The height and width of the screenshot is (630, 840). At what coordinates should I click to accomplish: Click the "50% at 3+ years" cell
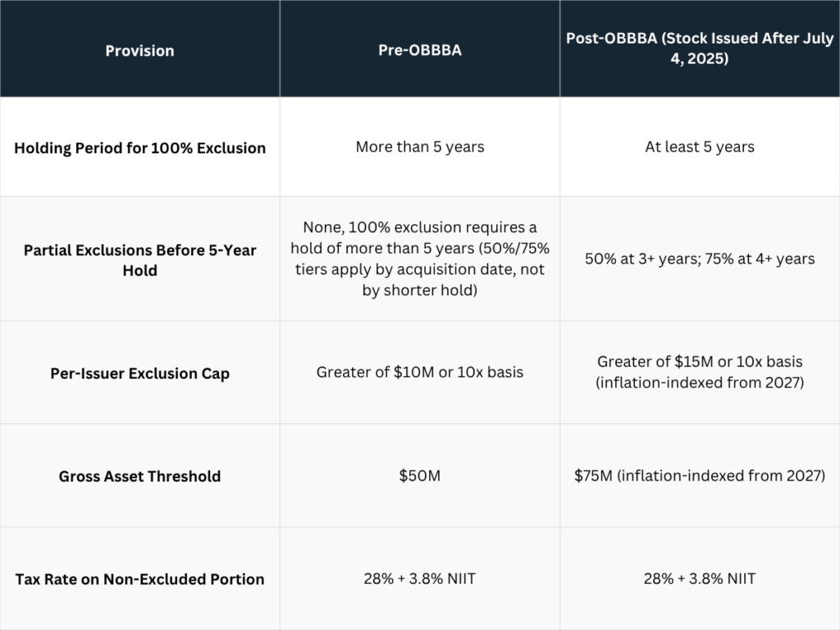click(700, 258)
